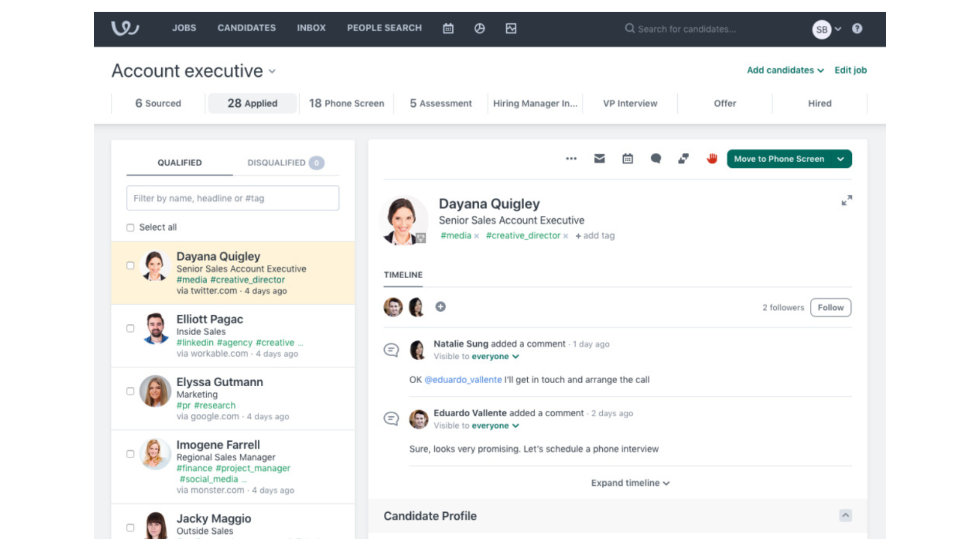Tick the checkbox for Imogene Farrell
The width and height of the screenshot is (980, 551).
(x=130, y=454)
